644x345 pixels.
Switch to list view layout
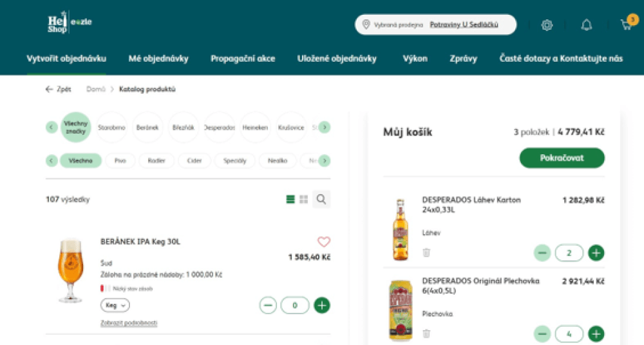click(290, 199)
